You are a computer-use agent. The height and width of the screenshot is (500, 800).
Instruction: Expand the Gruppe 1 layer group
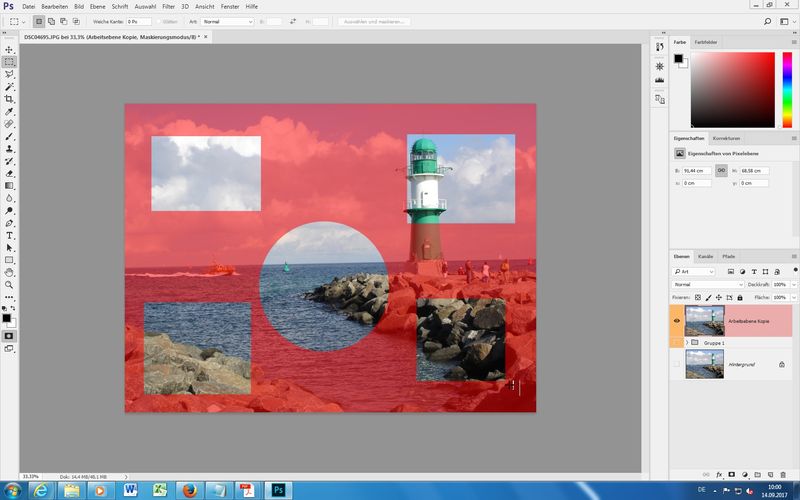(688, 343)
